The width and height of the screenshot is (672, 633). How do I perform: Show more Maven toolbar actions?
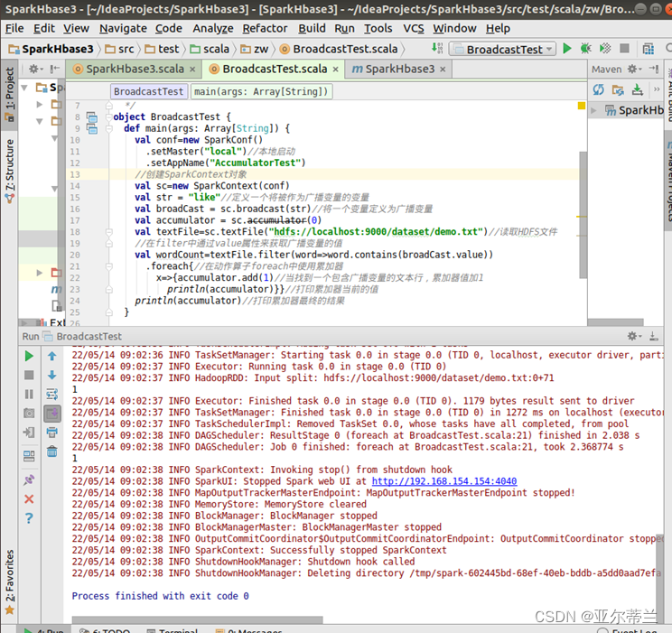click(657, 89)
